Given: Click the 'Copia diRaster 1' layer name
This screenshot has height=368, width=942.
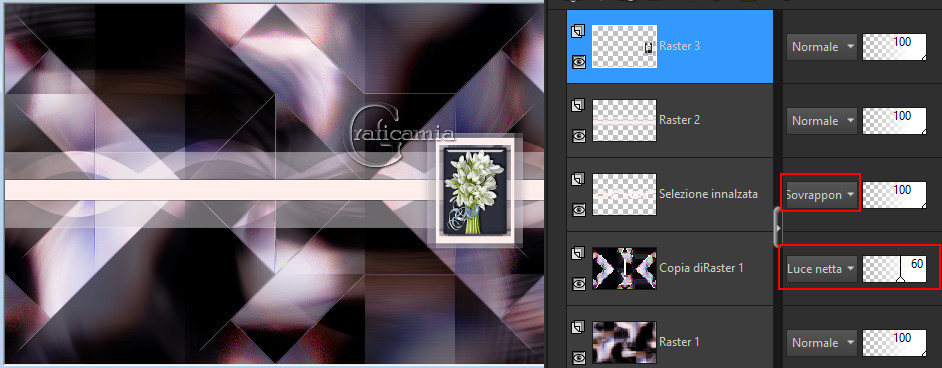Looking at the screenshot, I should tap(701, 268).
